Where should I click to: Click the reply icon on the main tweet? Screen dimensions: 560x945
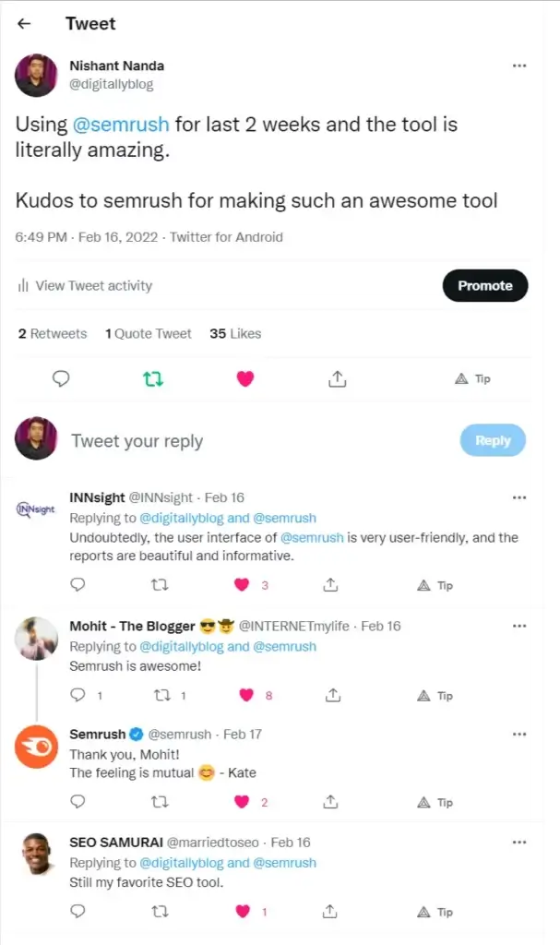pos(60,378)
